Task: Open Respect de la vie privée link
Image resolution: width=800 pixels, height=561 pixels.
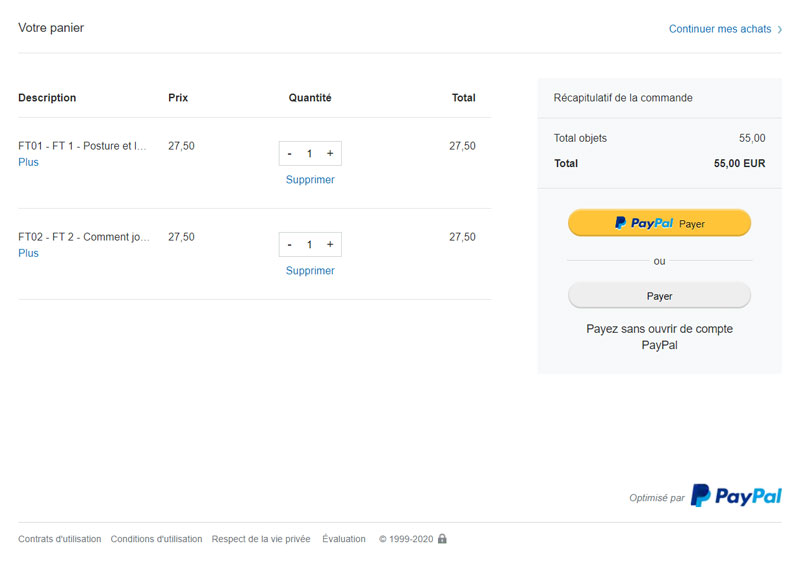Action: pos(261,539)
